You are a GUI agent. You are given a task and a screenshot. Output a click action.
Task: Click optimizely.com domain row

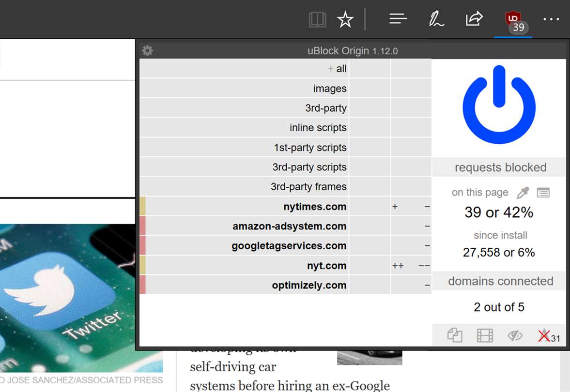244,285
